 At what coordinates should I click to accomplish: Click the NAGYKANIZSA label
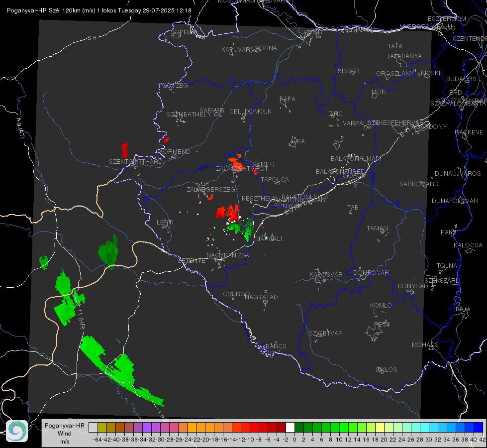(228, 255)
